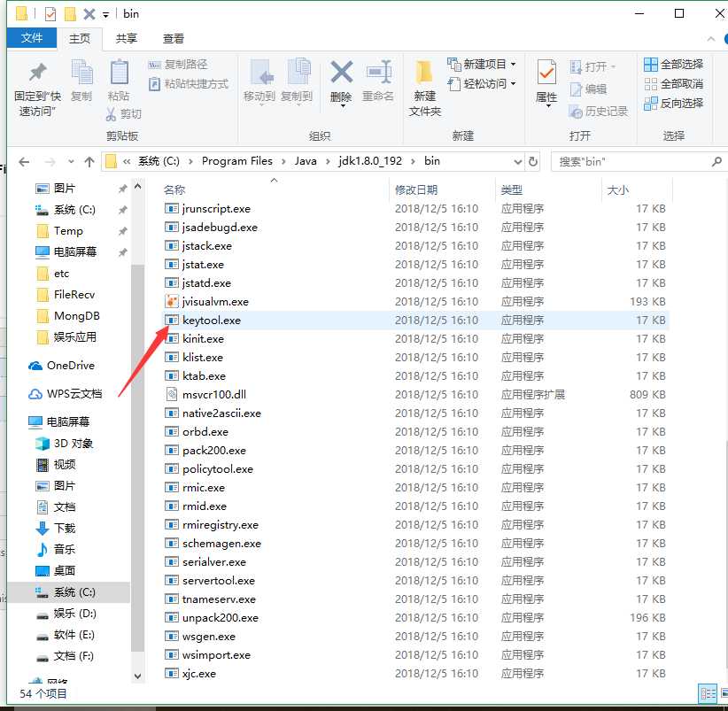Select the jvisualvm.exe file icon
Image resolution: width=728 pixels, height=711 pixels.
point(172,302)
